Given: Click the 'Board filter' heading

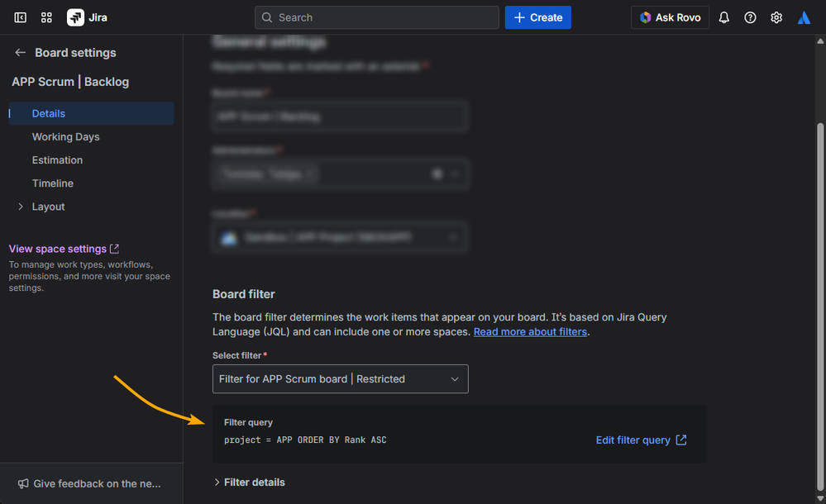Looking at the screenshot, I should pos(243,294).
